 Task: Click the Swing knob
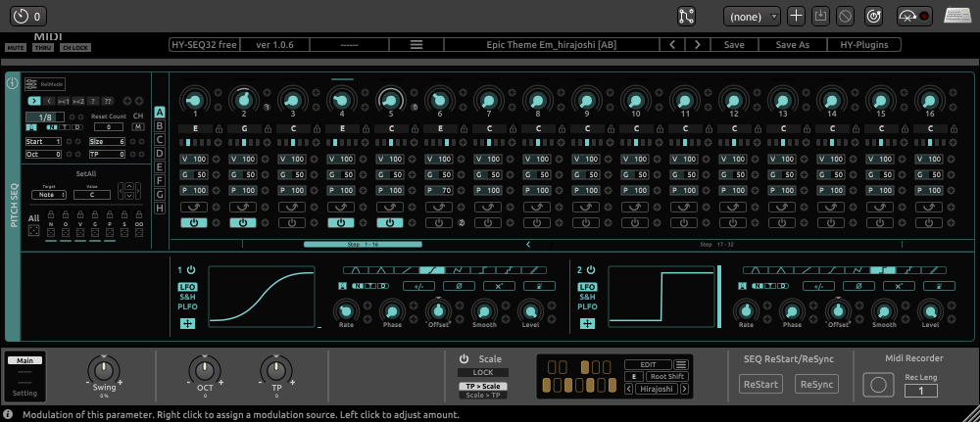103,370
